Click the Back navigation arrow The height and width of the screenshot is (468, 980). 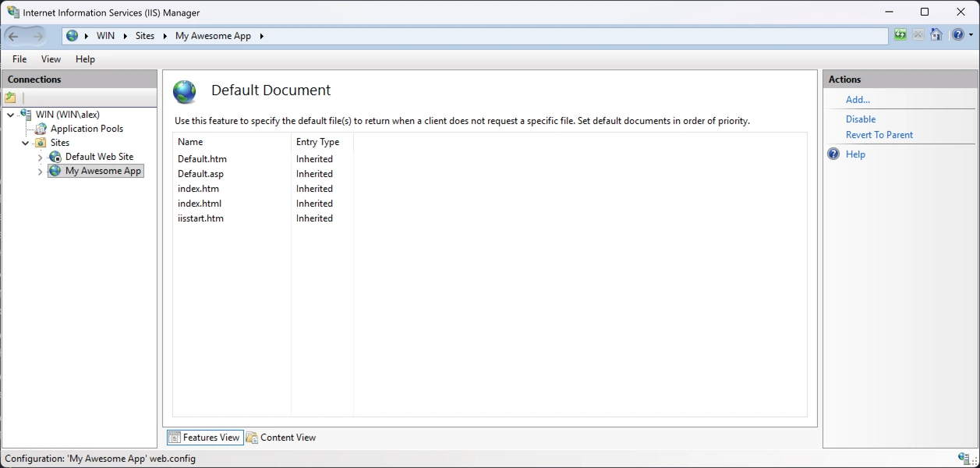point(13,36)
